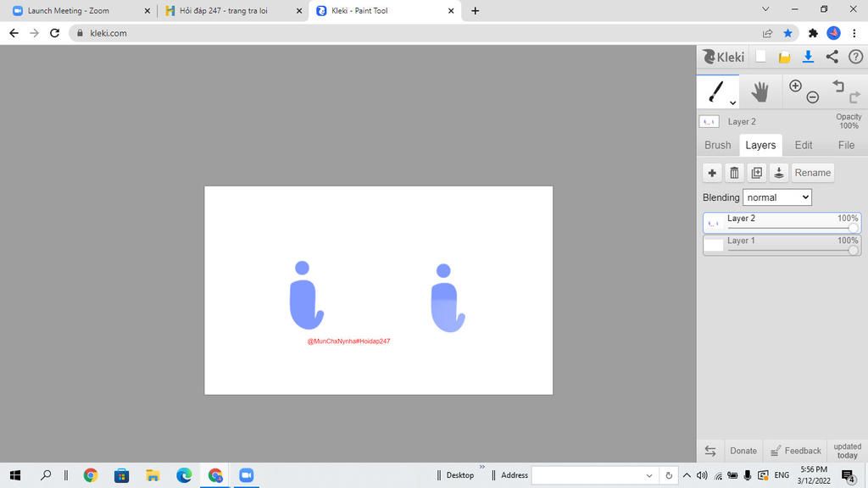The height and width of the screenshot is (488, 868).
Task: Switch to the Edit tab
Action: tap(804, 145)
